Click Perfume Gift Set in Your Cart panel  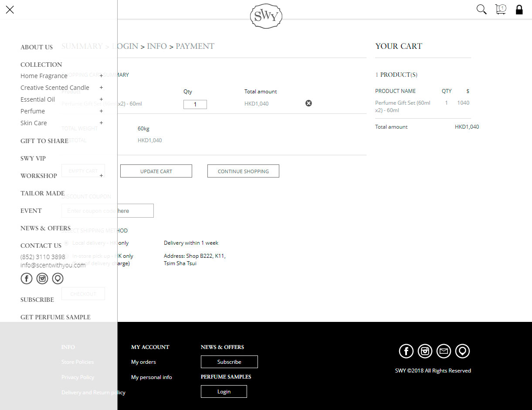coord(403,106)
